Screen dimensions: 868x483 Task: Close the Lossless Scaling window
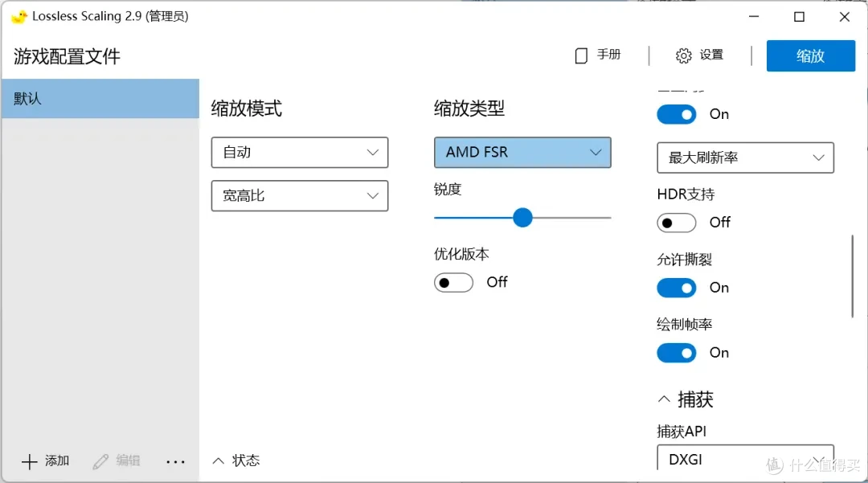coord(845,17)
